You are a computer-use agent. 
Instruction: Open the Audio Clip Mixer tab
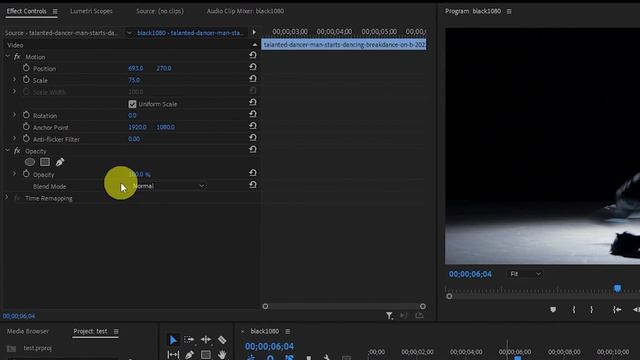[x=245, y=11]
